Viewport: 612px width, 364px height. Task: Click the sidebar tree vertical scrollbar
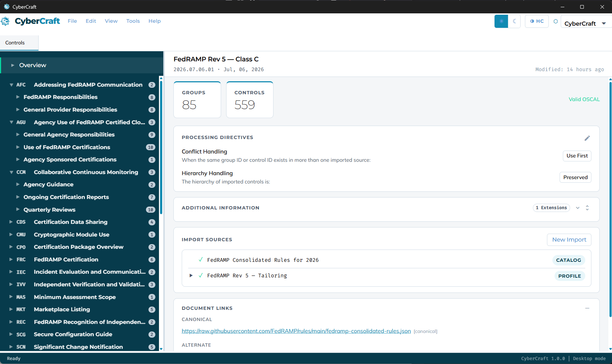coord(161,147)
